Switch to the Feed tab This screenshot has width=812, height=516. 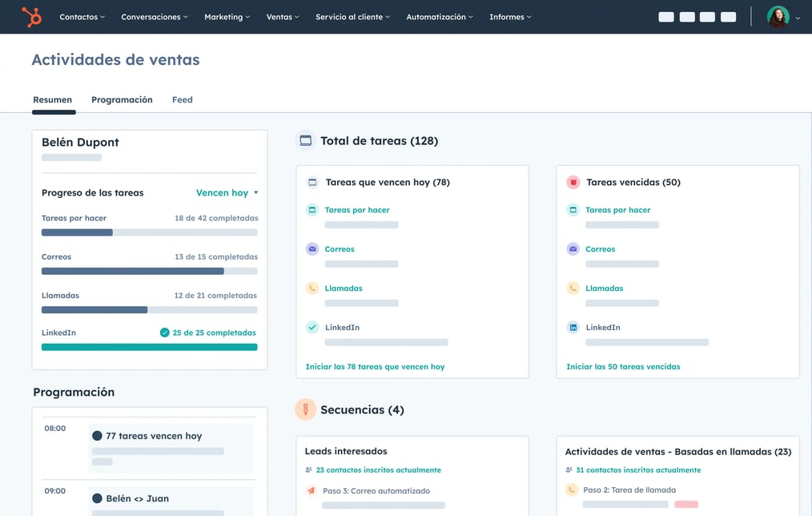pyautogui.click(x=183, y=99)
